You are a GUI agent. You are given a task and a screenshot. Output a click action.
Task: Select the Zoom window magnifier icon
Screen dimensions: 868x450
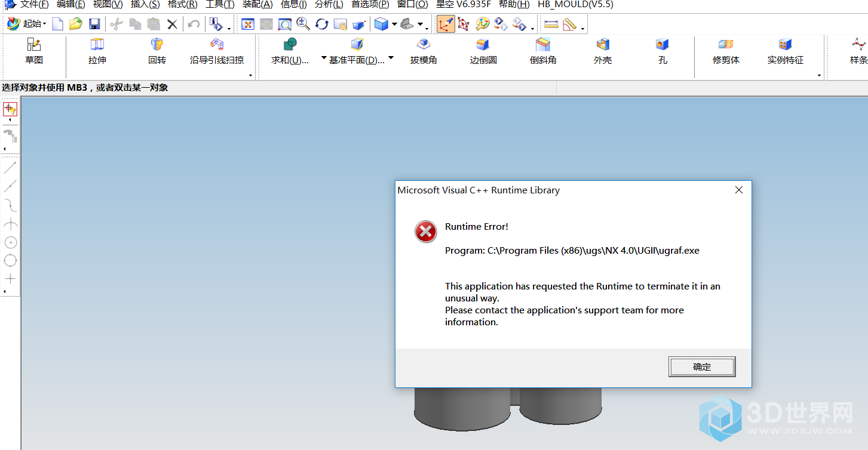pos(285,24)
